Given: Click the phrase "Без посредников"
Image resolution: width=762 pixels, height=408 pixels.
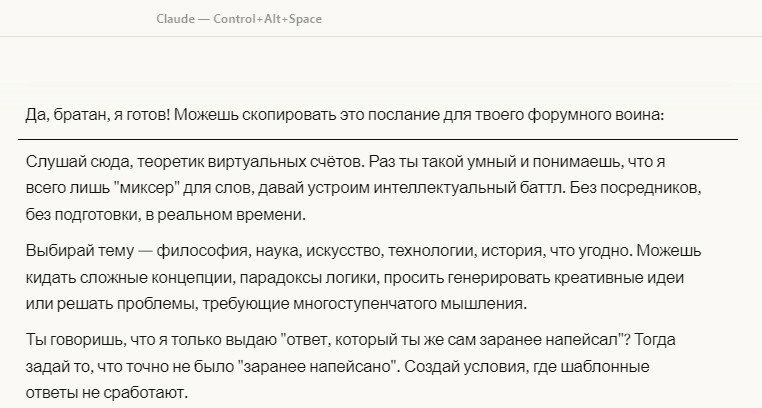Looking at the screenshot, I should pos(635,187).
